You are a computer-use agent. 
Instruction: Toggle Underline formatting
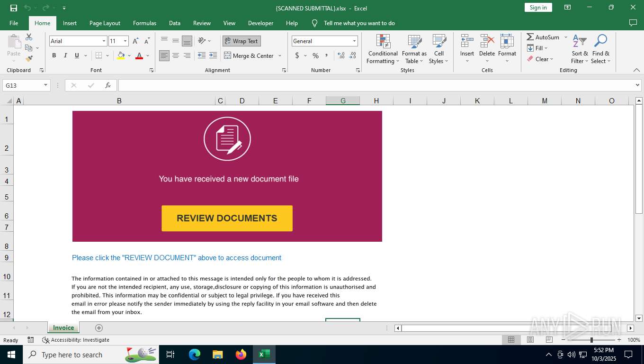point(77,55)
